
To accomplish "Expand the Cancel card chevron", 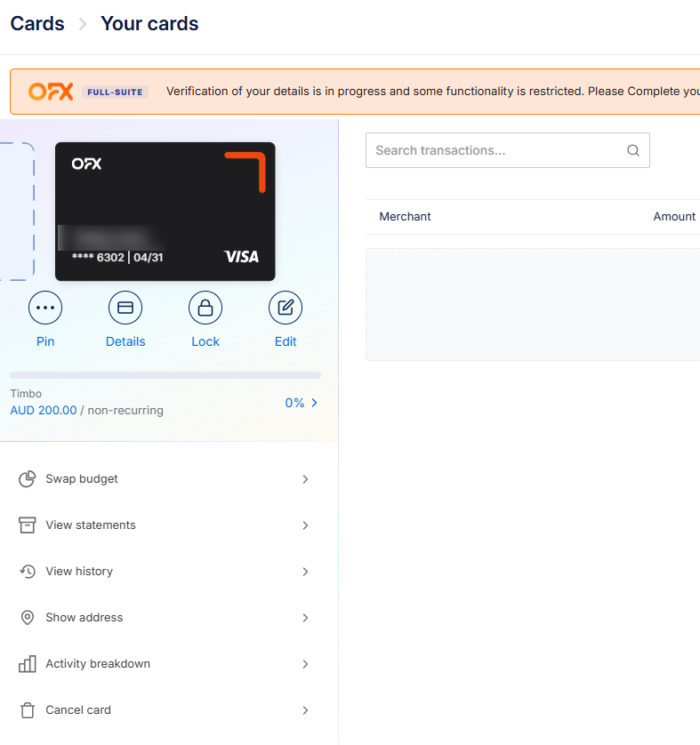I will pos(306,709).
